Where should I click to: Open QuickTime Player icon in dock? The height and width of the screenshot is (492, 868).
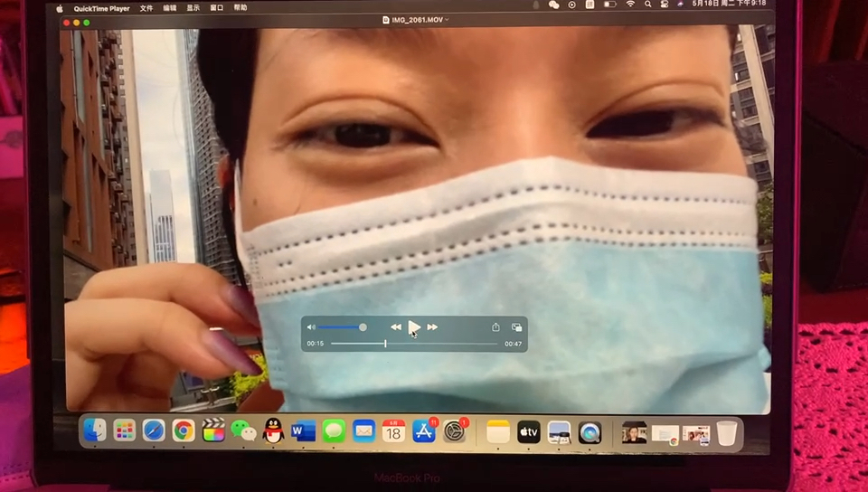click(x=590, y=432)
